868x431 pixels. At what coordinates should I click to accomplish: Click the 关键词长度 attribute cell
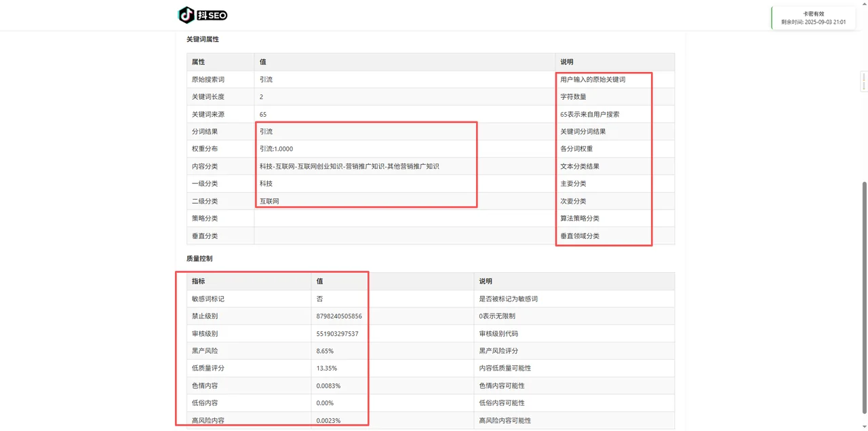click(x=220, y=97)
